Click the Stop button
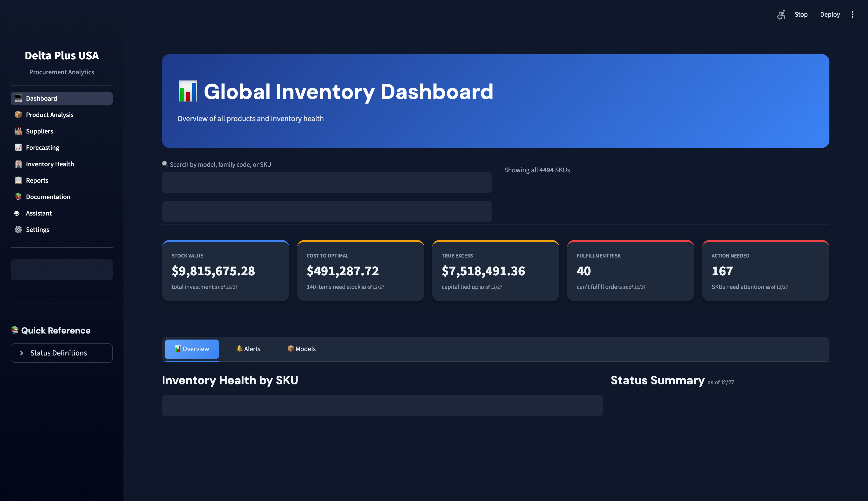This screenshot has width=868, height=501. click(801, 14)
